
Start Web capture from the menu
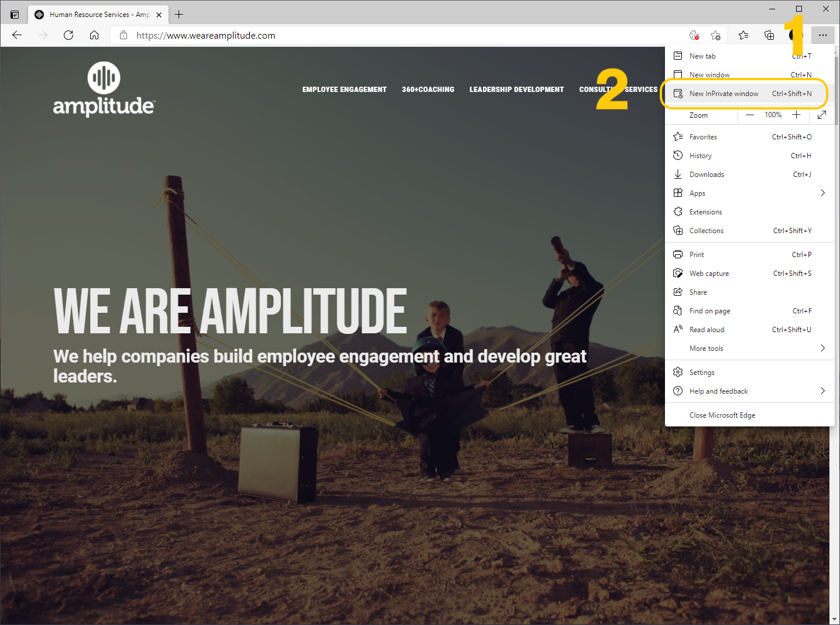749,273
